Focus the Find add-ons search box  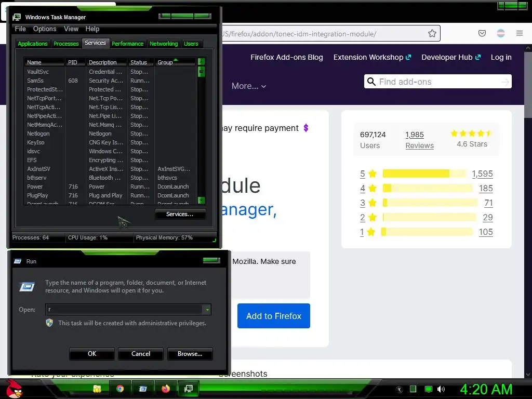[437, 82]
